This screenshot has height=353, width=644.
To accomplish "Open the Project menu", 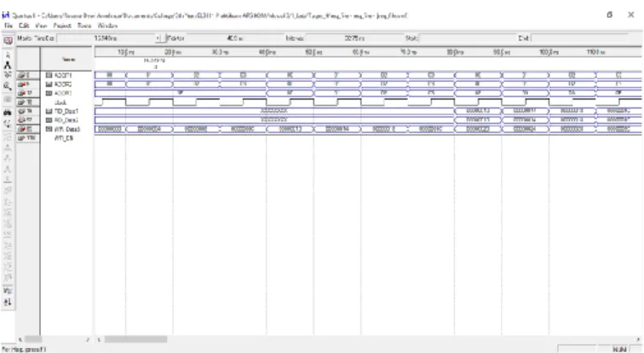I will 62,26.
